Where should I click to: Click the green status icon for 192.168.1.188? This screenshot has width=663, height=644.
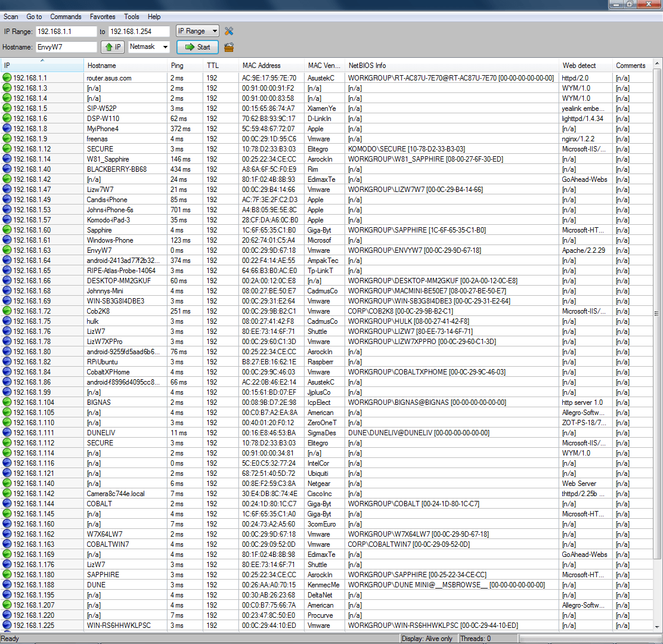[x=7, y=584]
